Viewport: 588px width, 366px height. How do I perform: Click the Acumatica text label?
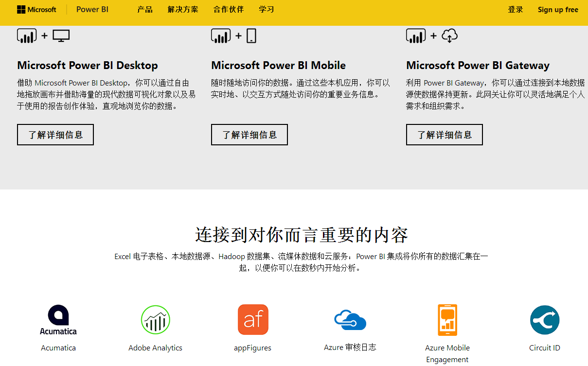click(58, 348)
